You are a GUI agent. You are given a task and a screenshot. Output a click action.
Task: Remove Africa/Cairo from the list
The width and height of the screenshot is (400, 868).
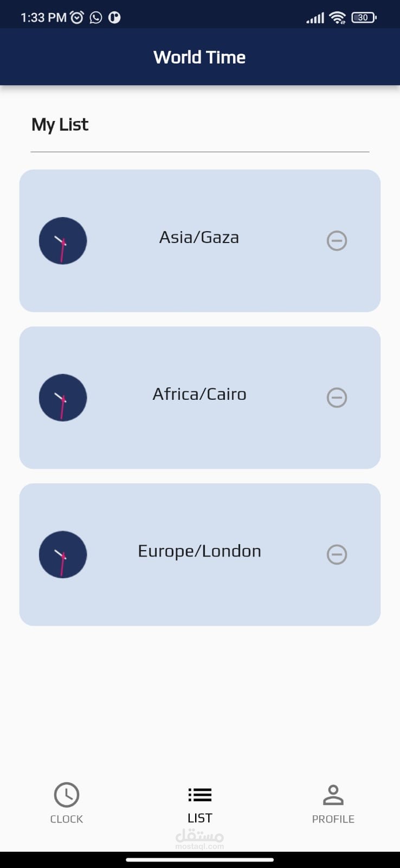click(337, 398)
